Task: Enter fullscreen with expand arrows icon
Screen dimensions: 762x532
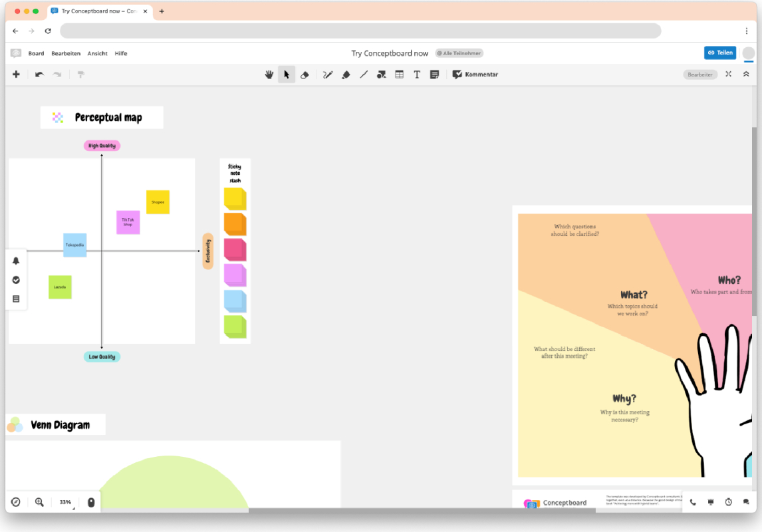Action: [x=729, y=74]
